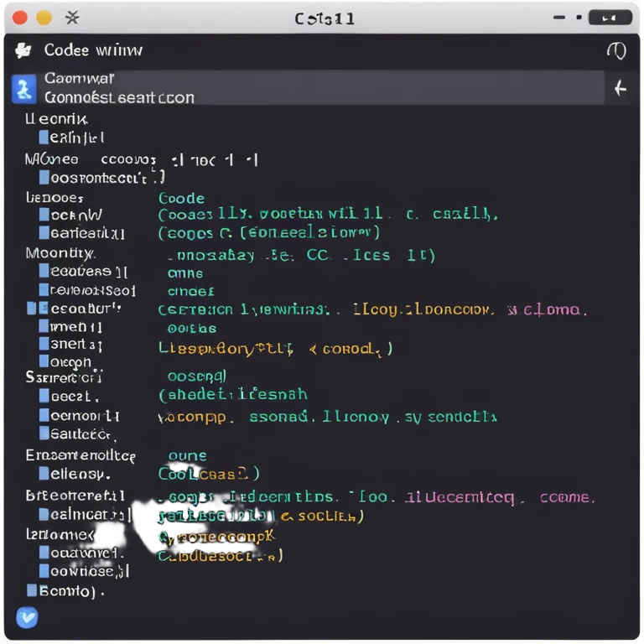The width and height of the screenshot is (644, 644).
Task: Select the 'eowtiese,}l' tree row
Action: [x=84, y=571]
